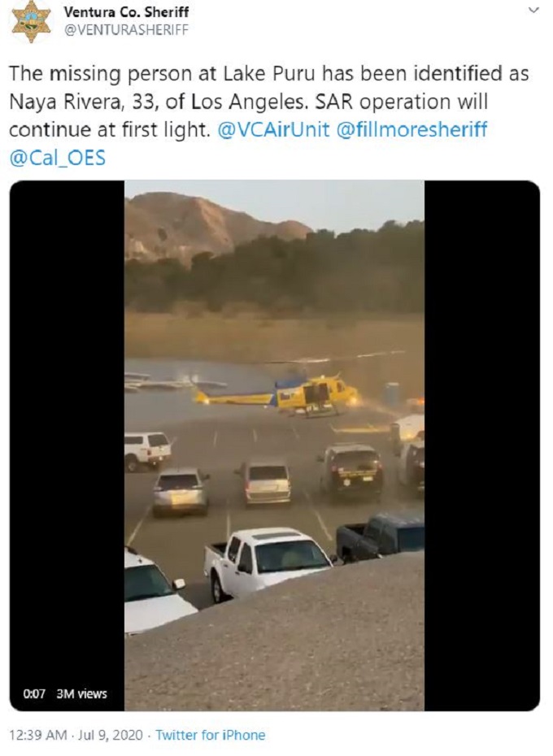The image size is (553, 756).
Task: Click the 0:07 video duration label
Action: tap(34, 693)
